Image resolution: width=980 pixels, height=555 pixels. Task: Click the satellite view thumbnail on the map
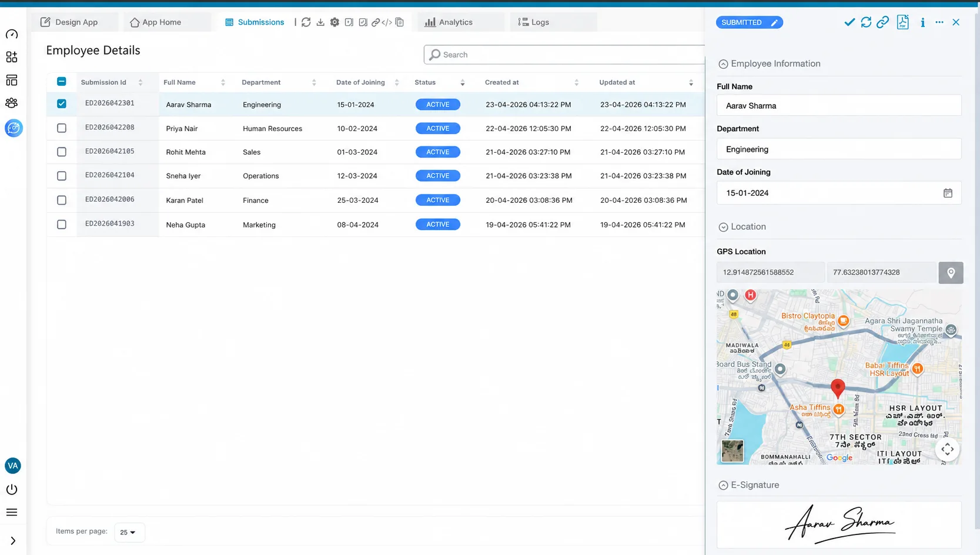pyautogui.click(x=733, y=451)
